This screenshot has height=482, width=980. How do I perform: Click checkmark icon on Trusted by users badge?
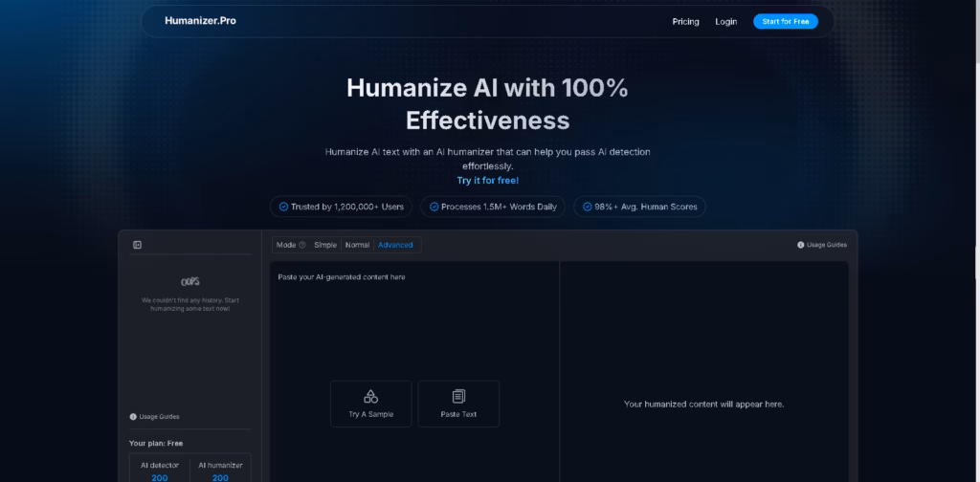click(283, 207)
